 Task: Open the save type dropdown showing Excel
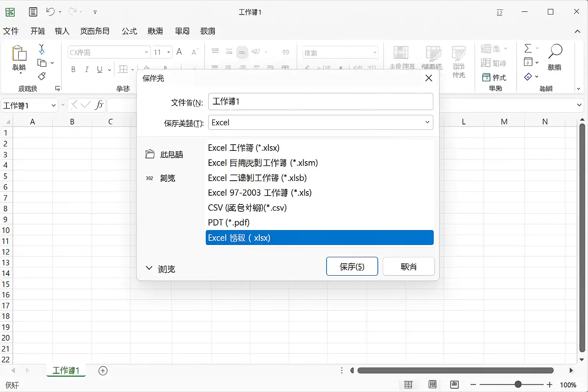click(321, 122)
